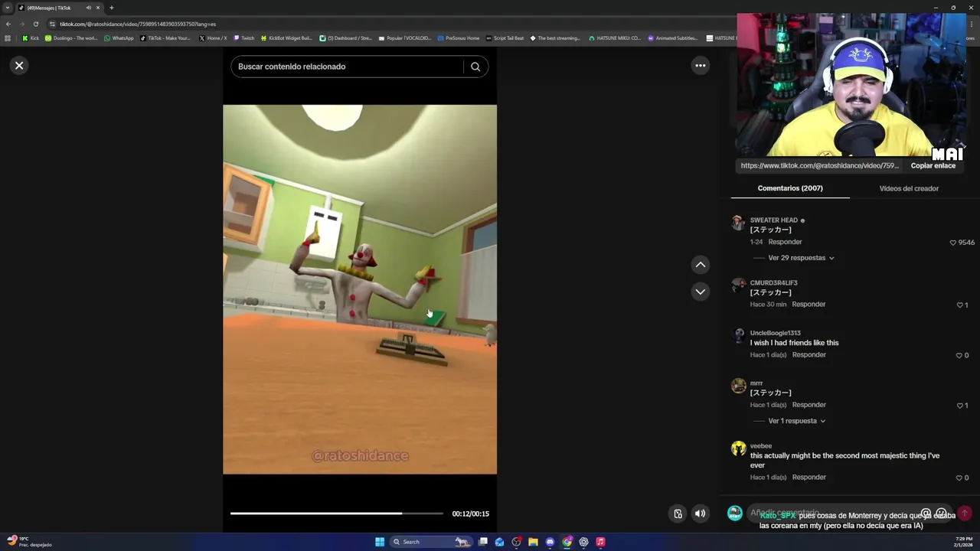Open Duolingo bookmark
The height and width of the screenshot is (551, 980).
click(71, 38)
